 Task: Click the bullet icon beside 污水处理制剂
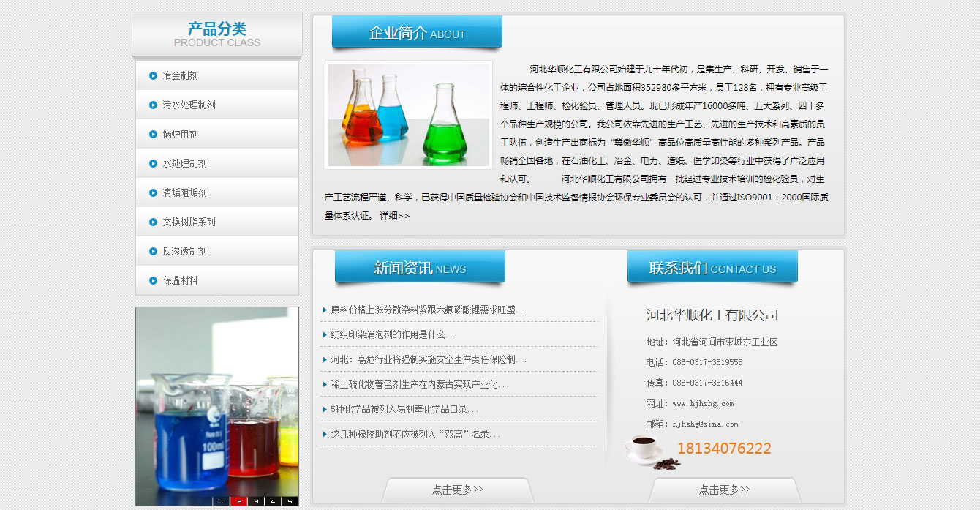(154, 105)
